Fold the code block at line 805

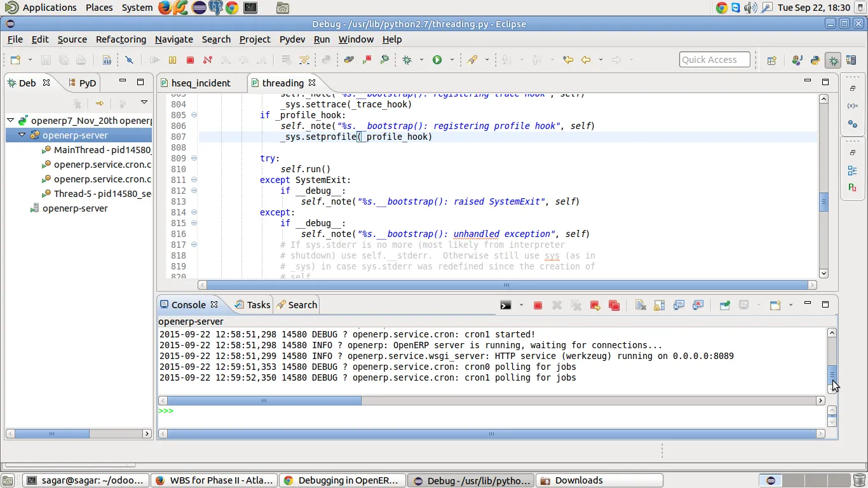(x=194, y=115)
